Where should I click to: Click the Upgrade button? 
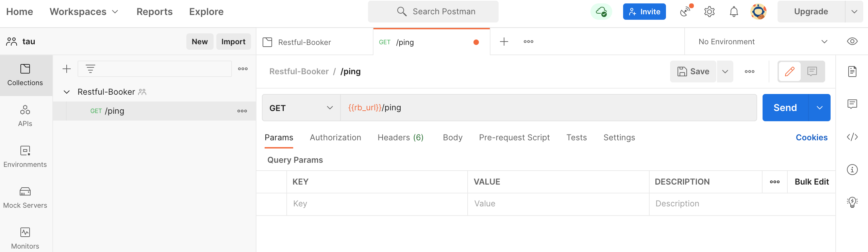pyautogui.click(x=811, y=12)
